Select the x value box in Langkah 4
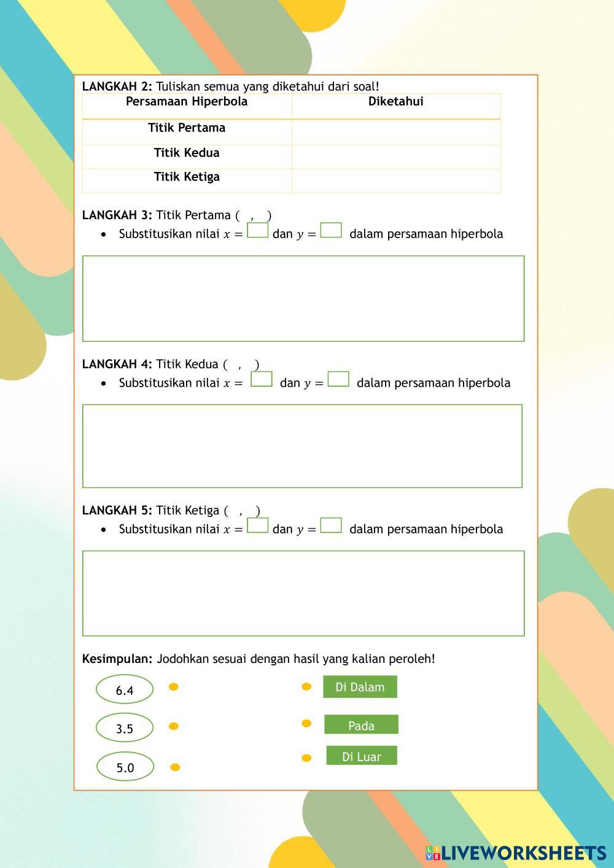 point(262,379)
